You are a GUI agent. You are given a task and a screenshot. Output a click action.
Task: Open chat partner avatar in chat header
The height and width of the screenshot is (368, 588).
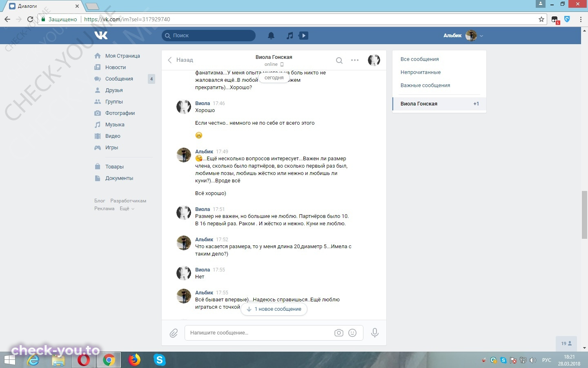point(374,60)
